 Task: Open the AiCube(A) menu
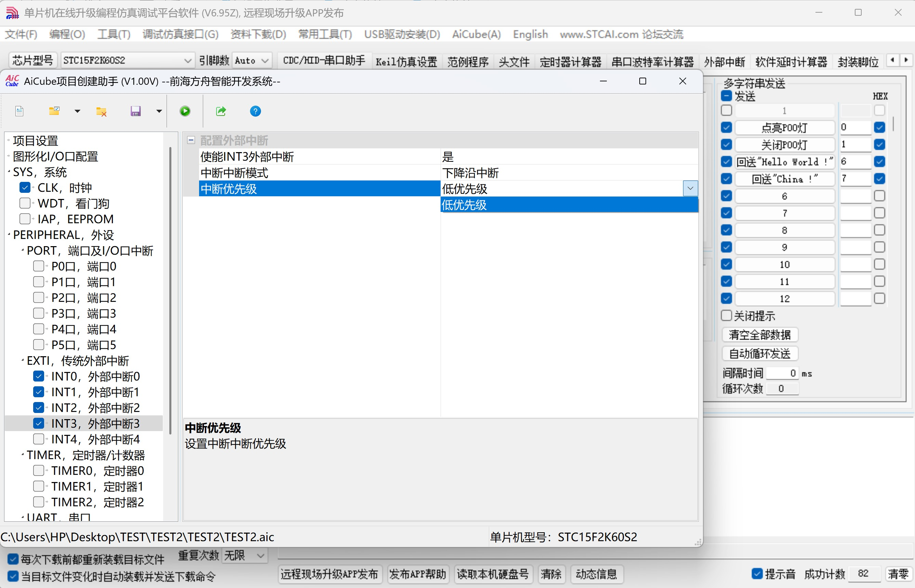point(476,35)
